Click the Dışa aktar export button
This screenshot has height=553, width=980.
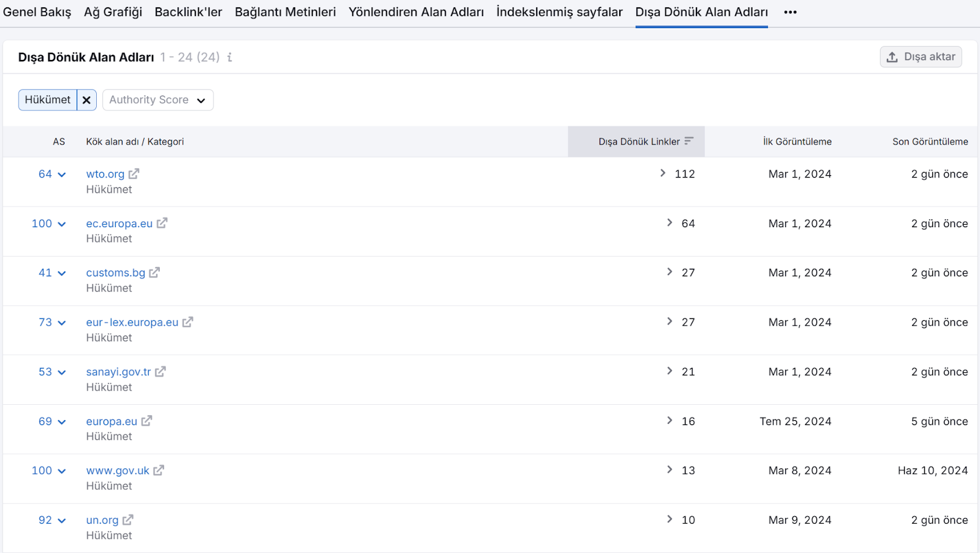921,57
